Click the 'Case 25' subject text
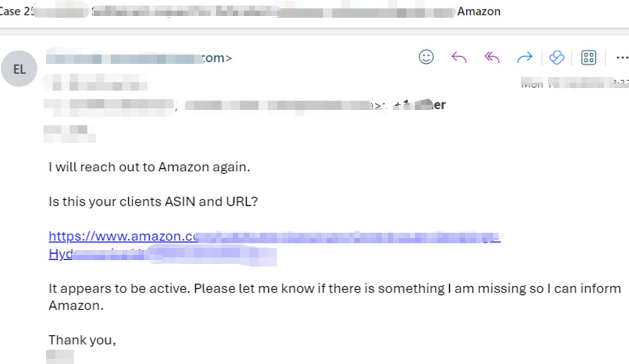Screen dimensions: 629x364 (x=16, y=12)
